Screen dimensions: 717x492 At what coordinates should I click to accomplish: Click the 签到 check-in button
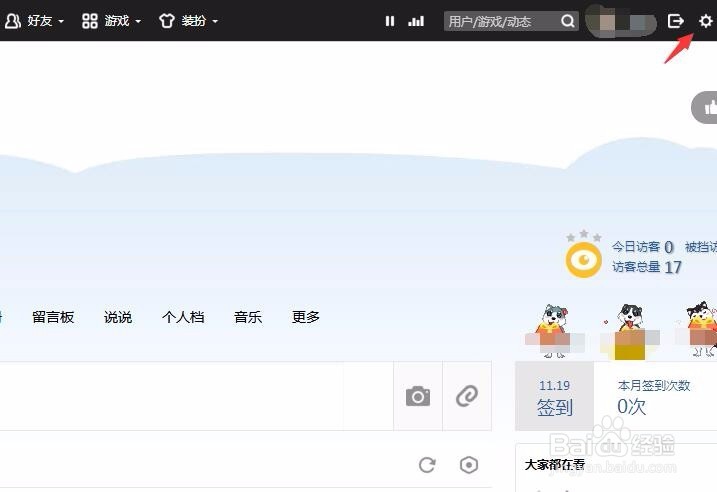555,396
